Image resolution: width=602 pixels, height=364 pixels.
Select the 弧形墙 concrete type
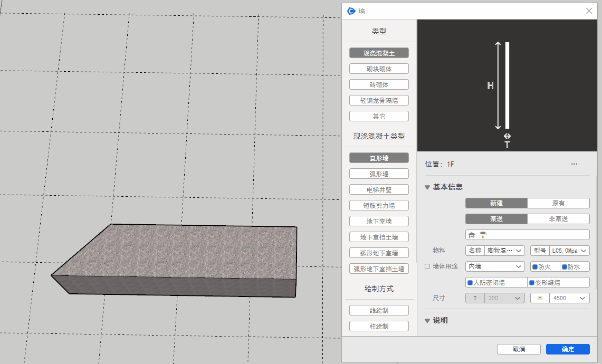[x=379, y=174]
